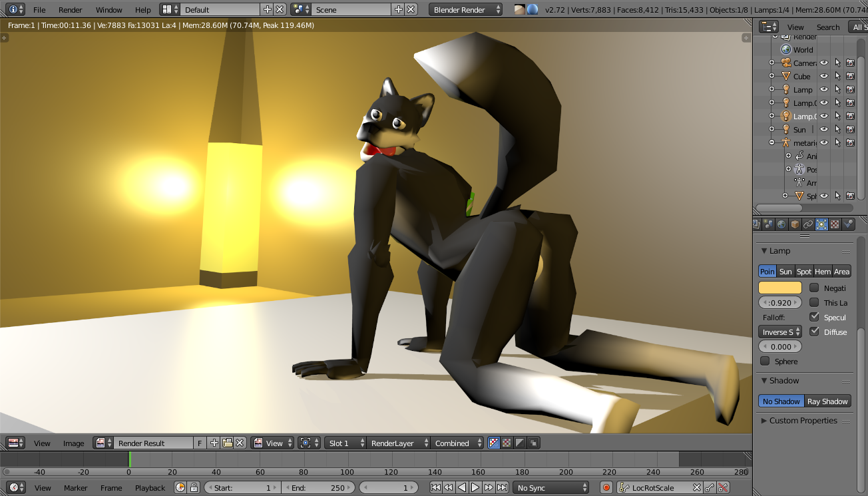This screenshot has width=868, height=496.
Task: Click the delete keyframe crossed-key icon
Action: [724, 488]
